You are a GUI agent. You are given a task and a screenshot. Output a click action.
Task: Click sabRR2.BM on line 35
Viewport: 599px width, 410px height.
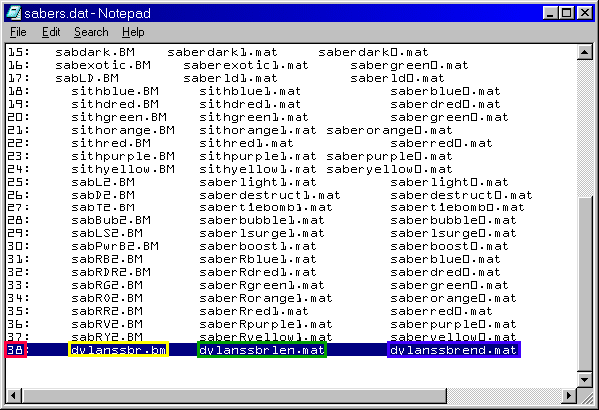(107, 311)
